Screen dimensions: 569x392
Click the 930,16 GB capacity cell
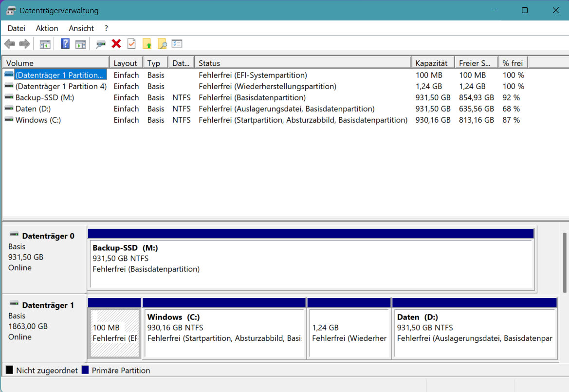click(x=433, y=120)
